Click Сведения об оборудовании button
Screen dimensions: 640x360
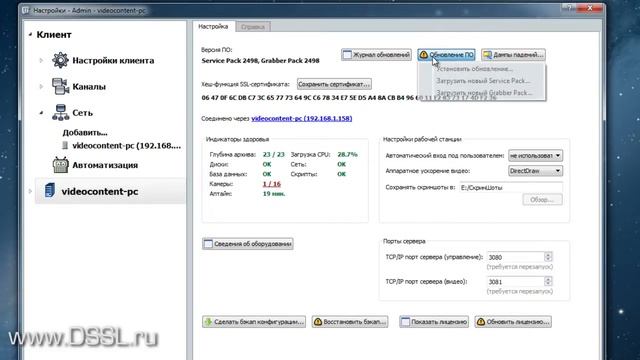point(248,244)
